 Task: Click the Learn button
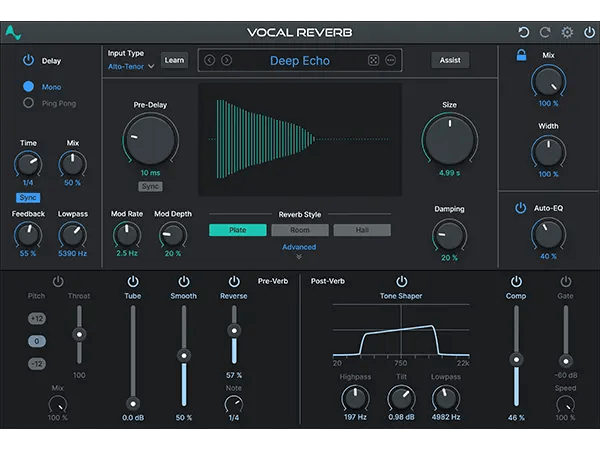point(174,60)
